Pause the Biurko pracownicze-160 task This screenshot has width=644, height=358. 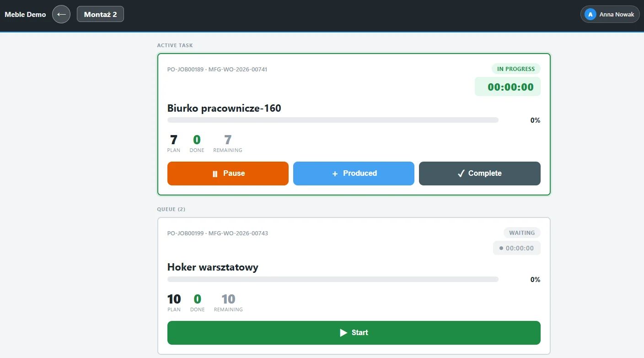coord(228,174)
